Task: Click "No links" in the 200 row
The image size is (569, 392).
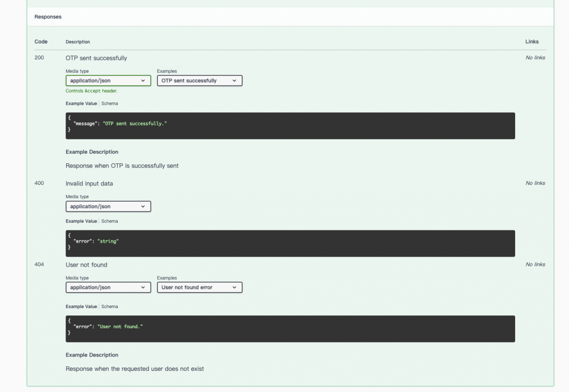Action: point(535,58)
